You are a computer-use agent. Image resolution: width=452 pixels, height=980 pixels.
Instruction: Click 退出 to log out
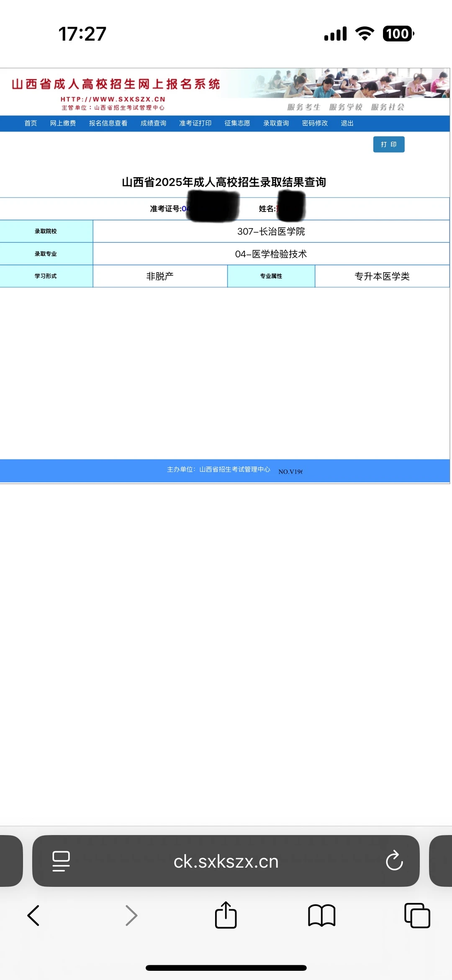tap(347, 123)
